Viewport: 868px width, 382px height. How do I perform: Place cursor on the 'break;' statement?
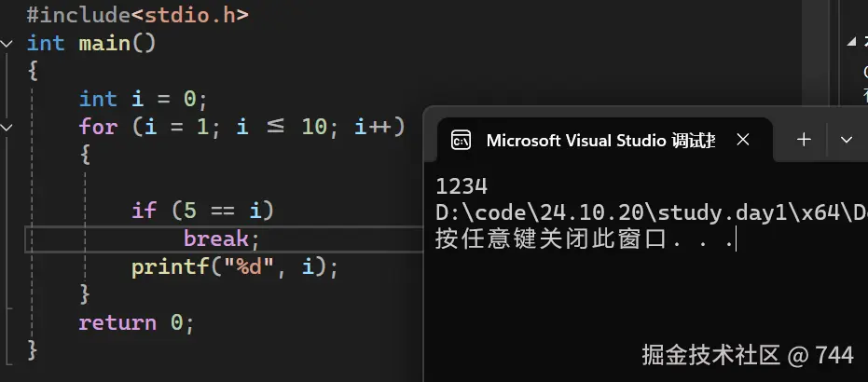pyautogui.click(x=222, y=239)
